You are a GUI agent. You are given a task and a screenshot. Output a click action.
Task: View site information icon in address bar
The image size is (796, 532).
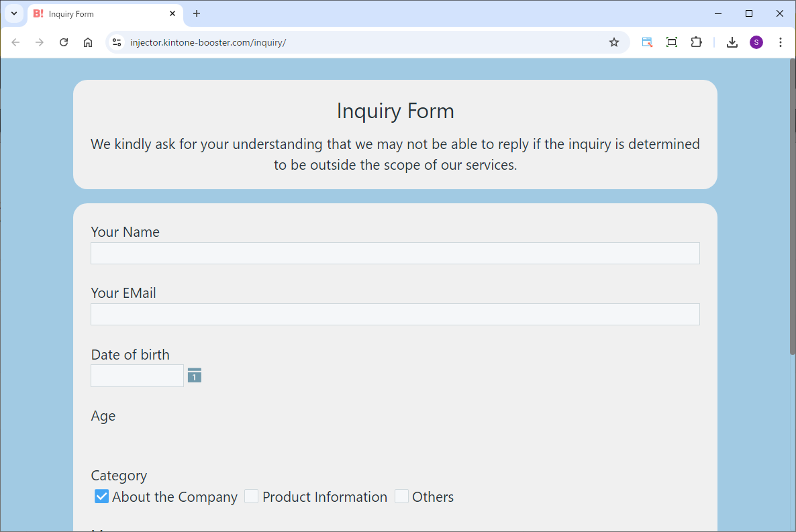coord(117,42)
